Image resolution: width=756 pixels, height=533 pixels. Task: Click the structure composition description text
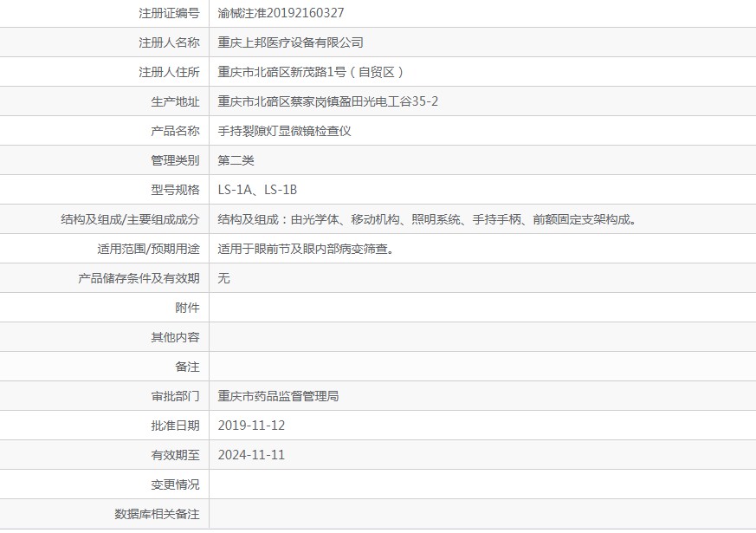[428, 219]
